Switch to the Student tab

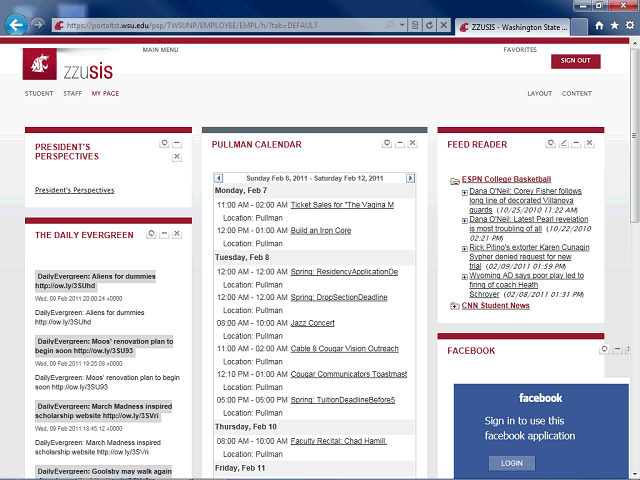coord(39,93)
